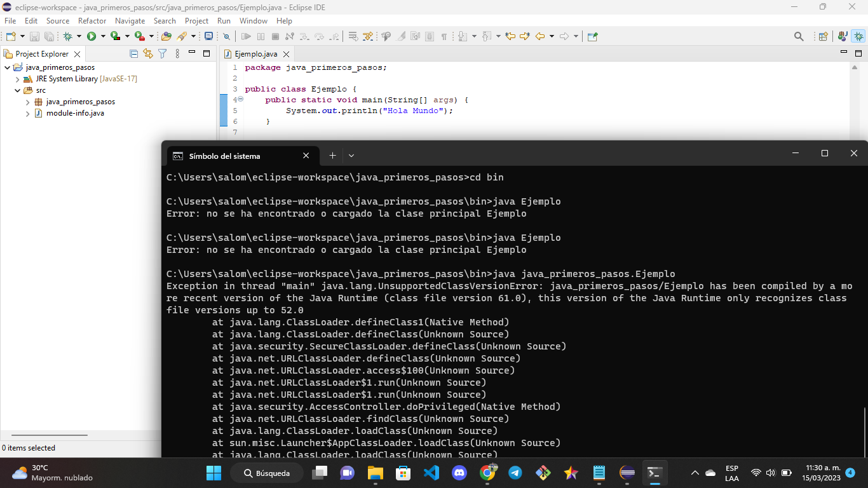Toggle Show Whitespace Characters pilcrow icon
The image size is (868, 488).
tap(444, 36)
